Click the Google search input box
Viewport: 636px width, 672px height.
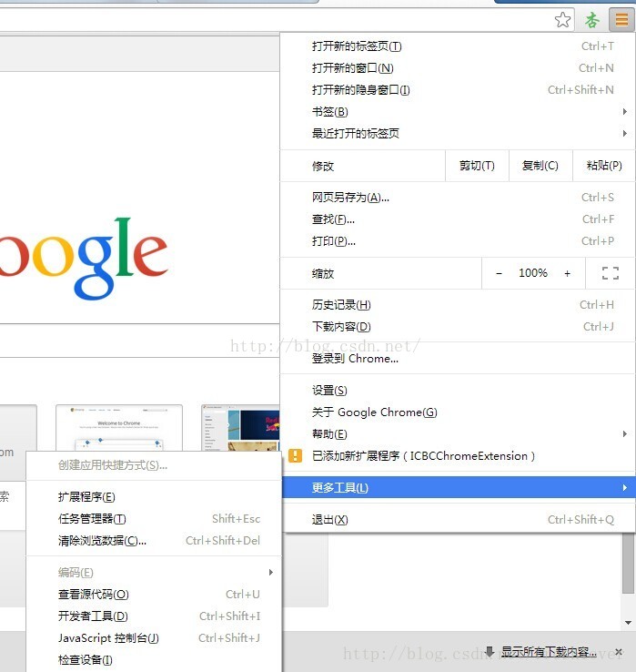[139, 341]
